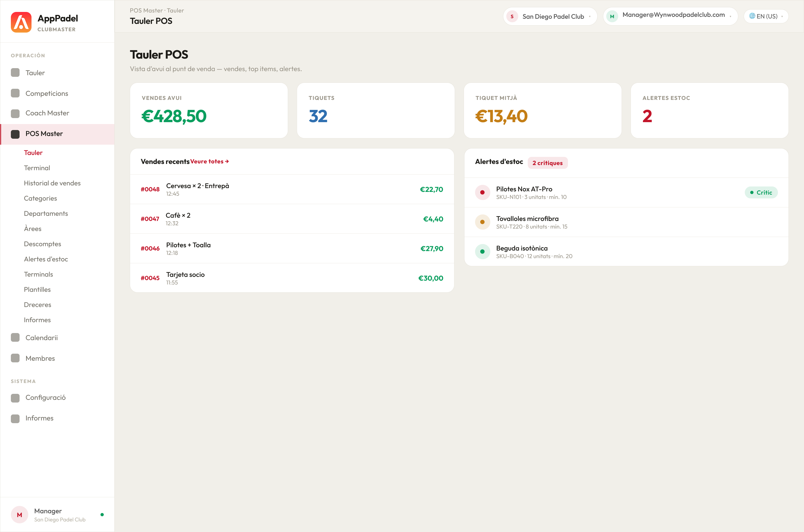Click the Tovalloles microfibra alert row
The image size is (804, 532).
click(626, 222)
